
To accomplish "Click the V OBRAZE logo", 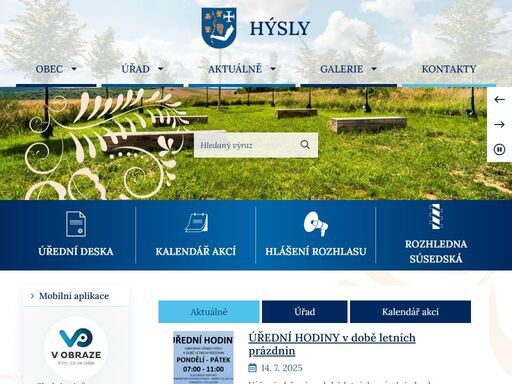I will pos(76,348).
